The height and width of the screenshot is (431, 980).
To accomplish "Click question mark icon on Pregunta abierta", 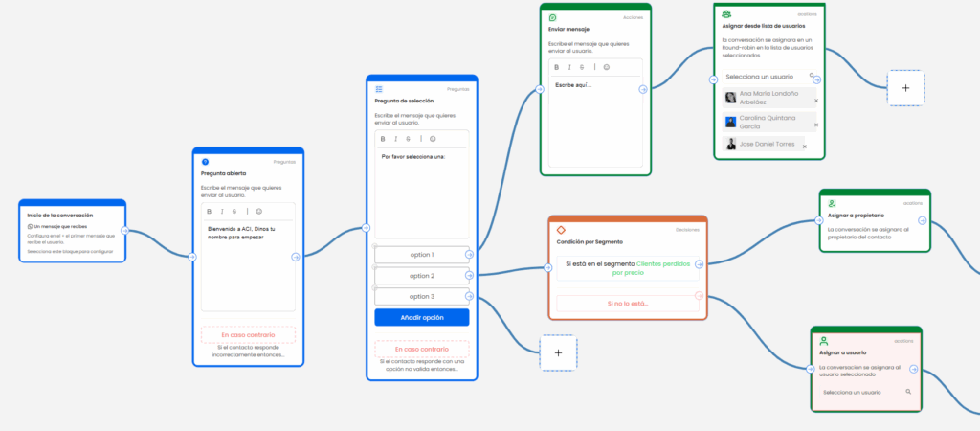I will (205, 162).
